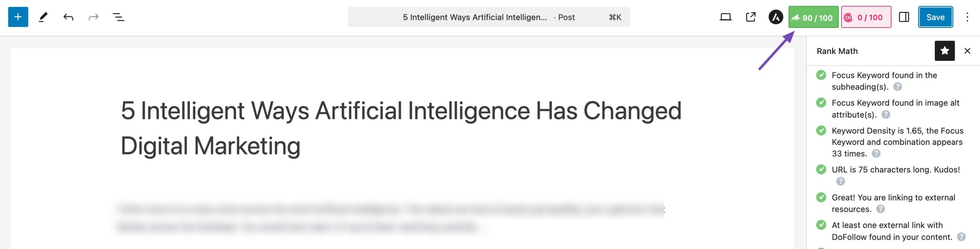Open the Content AI 0/100 score
The height and width of the screenshot is (249, 980).
[x=866, y=17]
